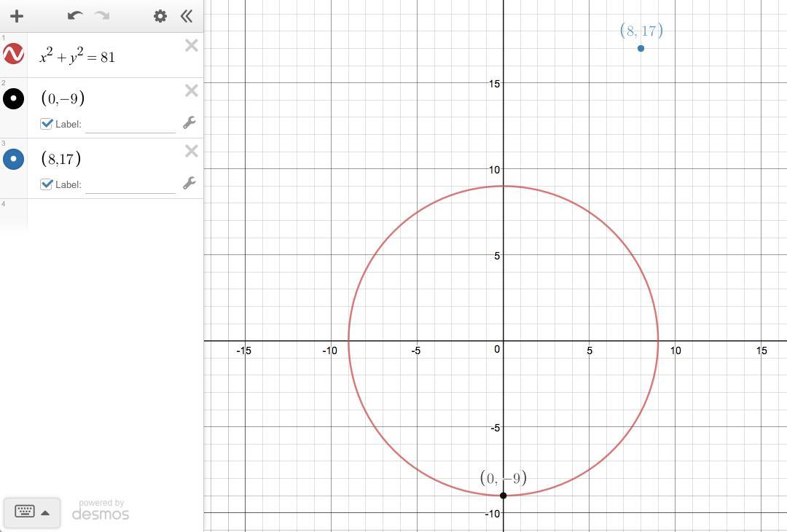Image resolution: width=787 pixels, height=532 pixels.
Task: Open wrench options for point (0,-9)
Action: point(189,122)
